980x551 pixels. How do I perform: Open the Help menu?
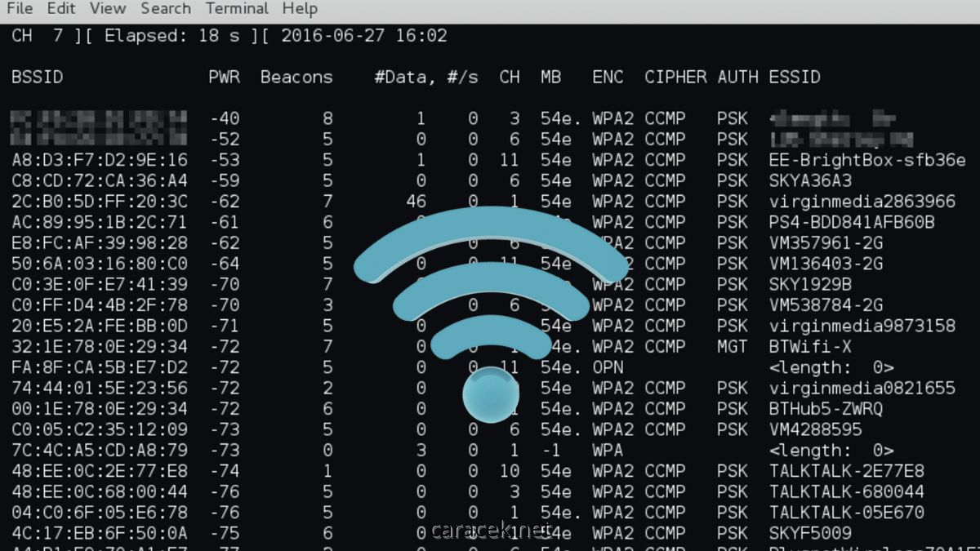click(300, 9)
